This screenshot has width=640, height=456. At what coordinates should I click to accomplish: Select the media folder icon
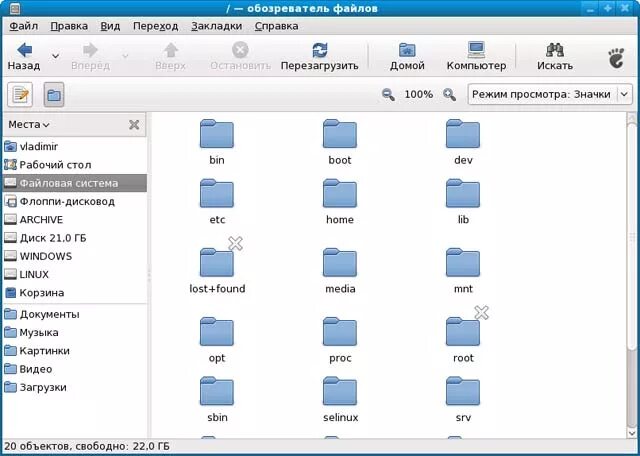click(340, 262)
